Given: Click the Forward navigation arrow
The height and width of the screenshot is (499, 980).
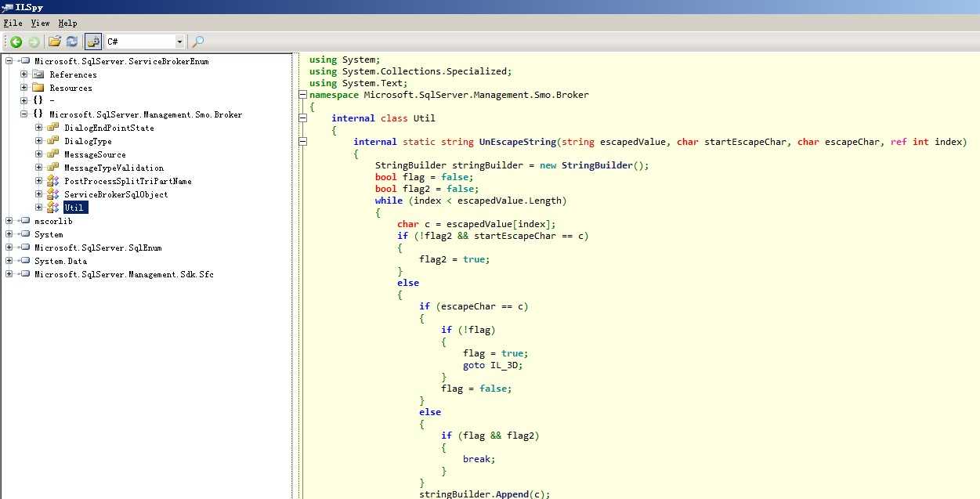Looking at the screenshot, I should point(34,42).
